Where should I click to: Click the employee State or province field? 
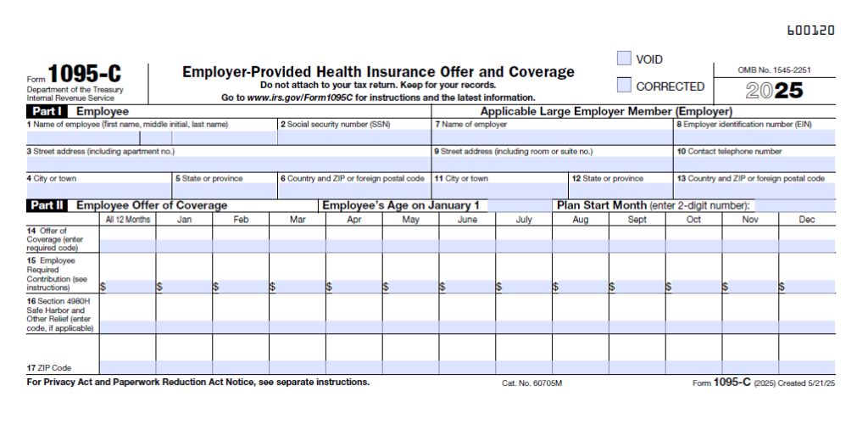225,191
